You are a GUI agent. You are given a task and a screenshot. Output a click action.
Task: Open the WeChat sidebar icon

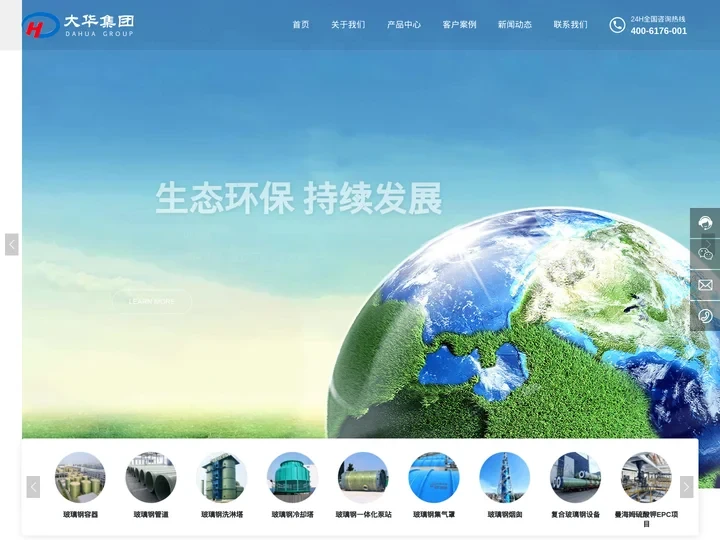pos(705,253)
